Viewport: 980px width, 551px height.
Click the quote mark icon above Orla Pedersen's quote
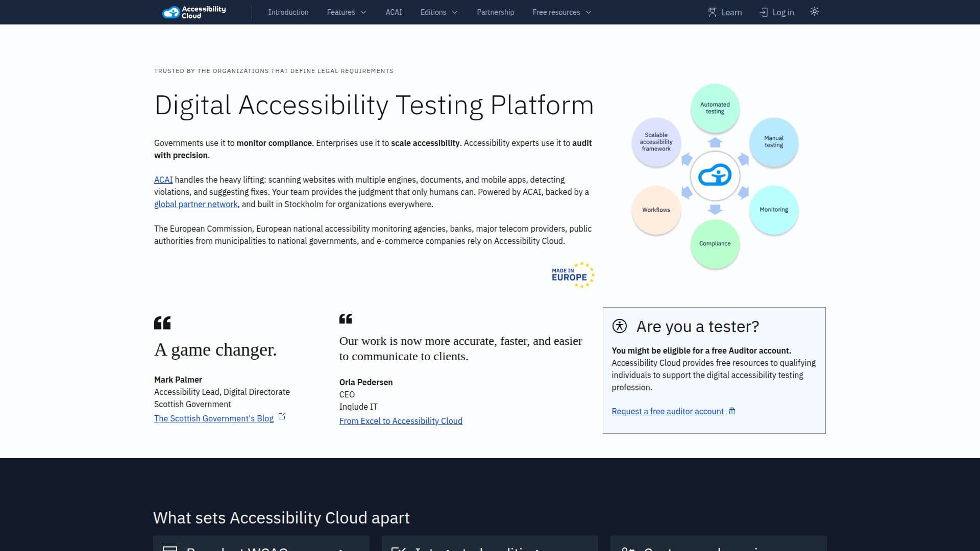pos(346,319)
